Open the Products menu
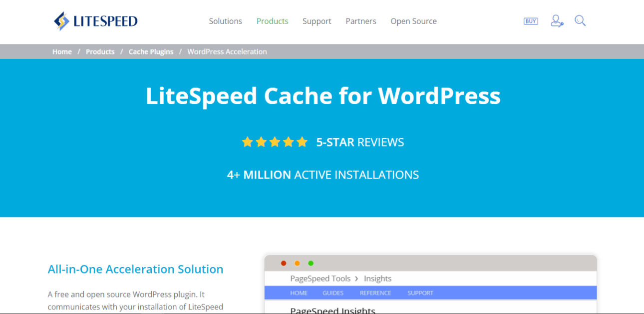644x314 pixels. (272, 21)
